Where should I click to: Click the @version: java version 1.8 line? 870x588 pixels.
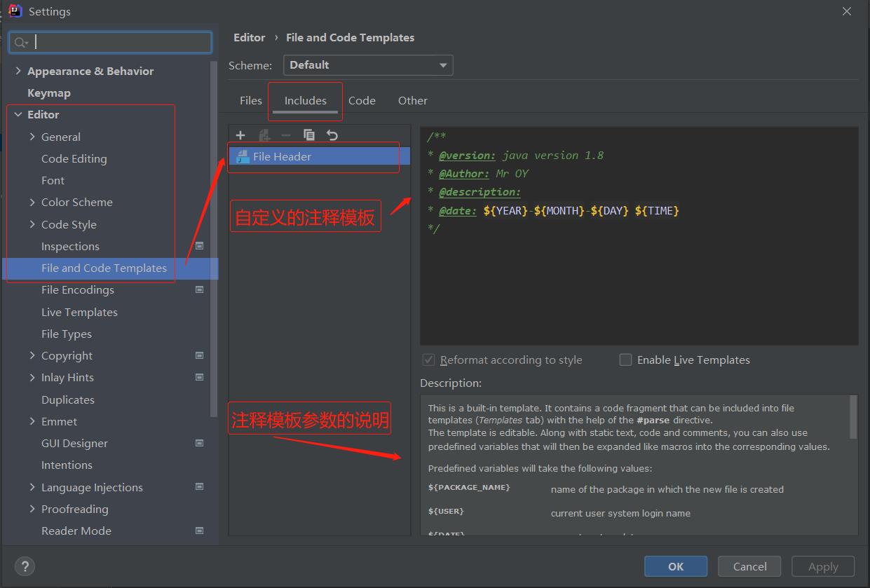[515, 155]
